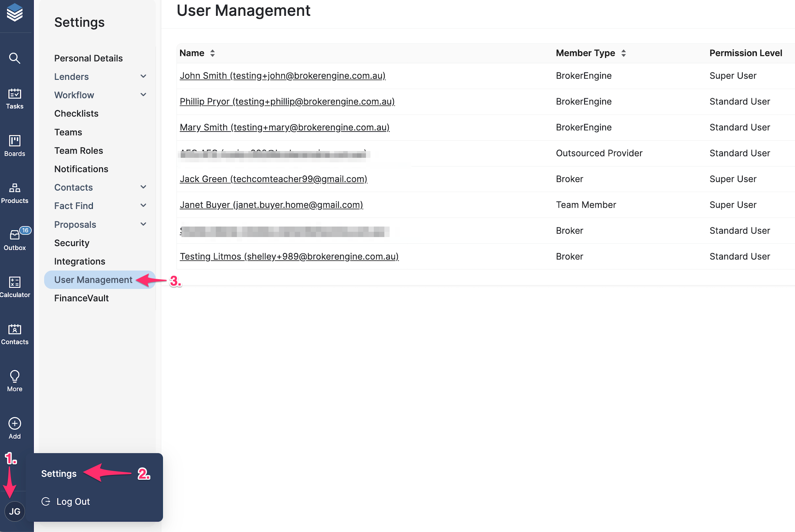This screenshot has width=795, height=532.
Task: Click the JG user avatar
Action: click(x=15, y=511)
